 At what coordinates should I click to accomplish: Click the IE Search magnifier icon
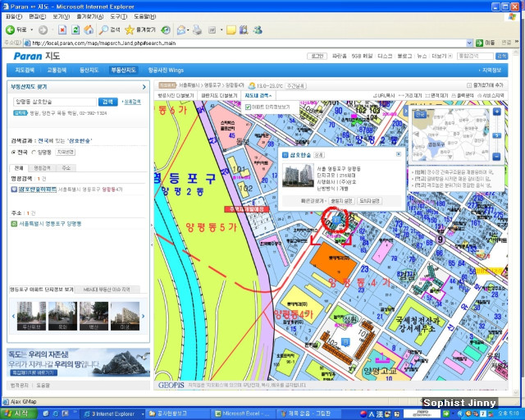point(104,30)
